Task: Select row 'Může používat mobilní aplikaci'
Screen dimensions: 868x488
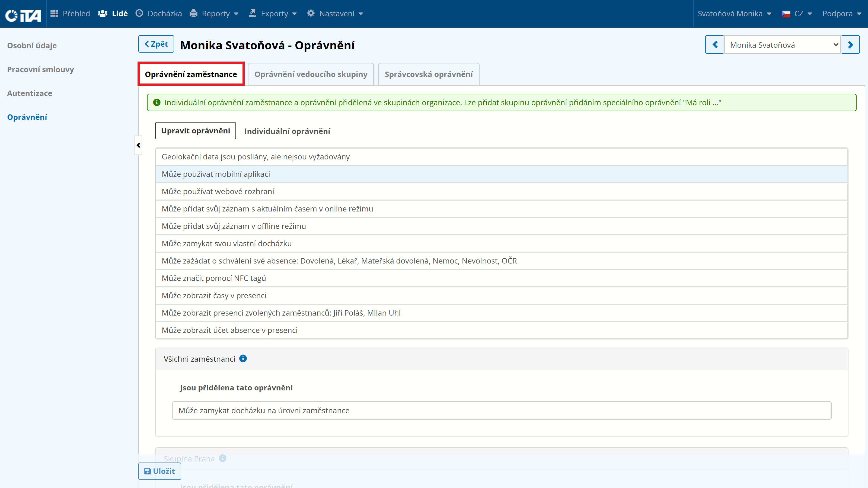Action: pyautogui.click(x=501, y=174)
